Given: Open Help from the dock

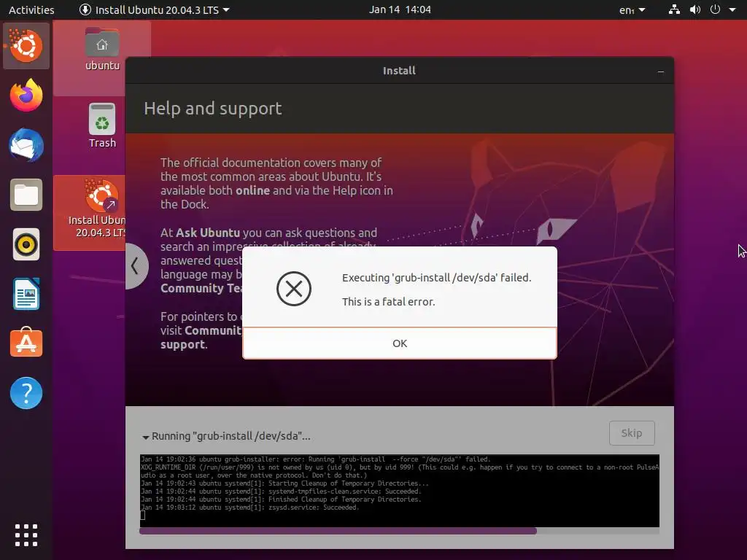Looking at the screenshot, I should click(x=26, y=393).
